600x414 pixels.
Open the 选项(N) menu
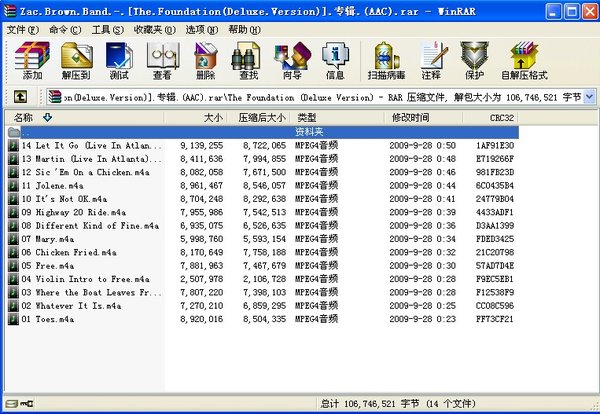point(202,29)
